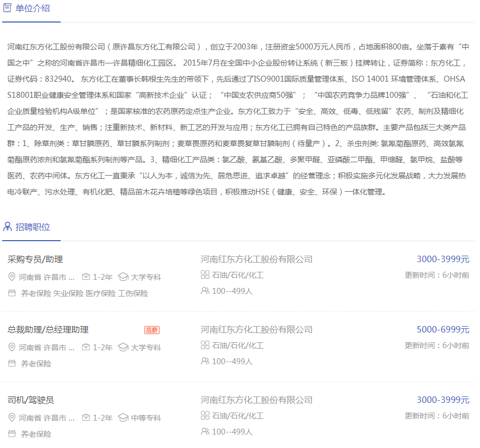This screenshot has width=480, height=448.
Task: Open company link in 司机/驾驶员 row
Action: click(257, 400)
